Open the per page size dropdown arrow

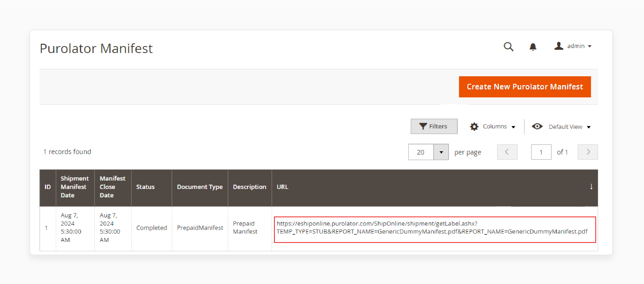441,152
